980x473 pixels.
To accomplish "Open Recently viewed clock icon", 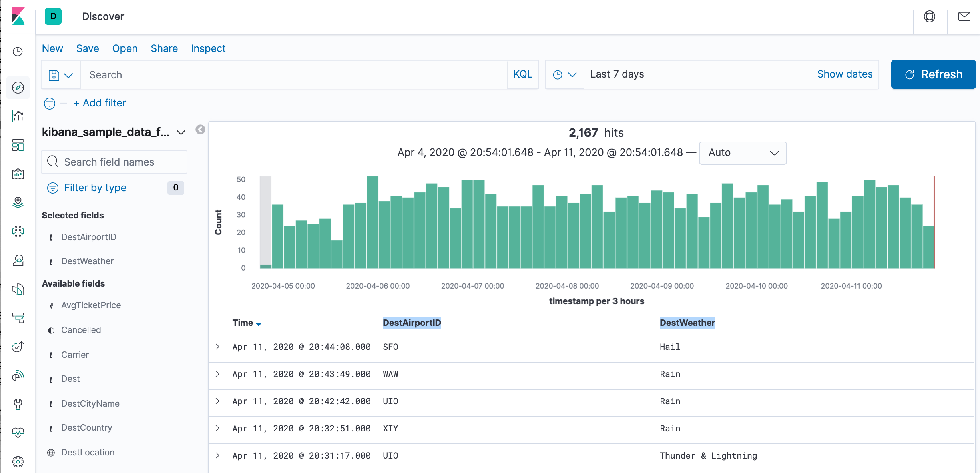I will [x=18, y=52].
